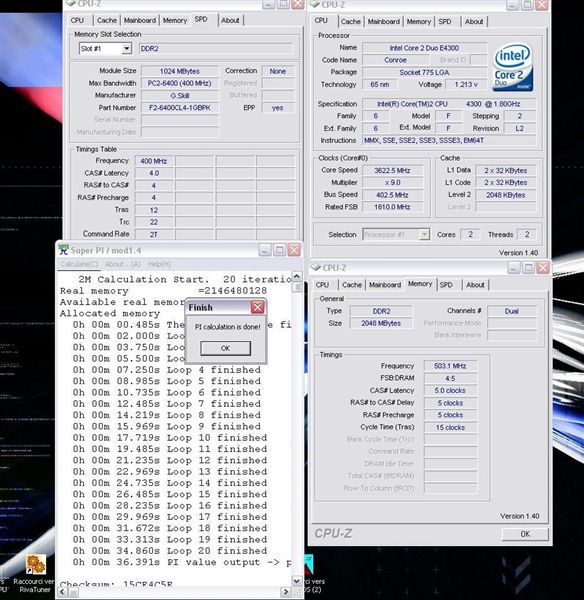Image resolution: width=584 pixels, height=600 pixels.
Task: Select SPD tab in Memory window
Action: [446, 285]
